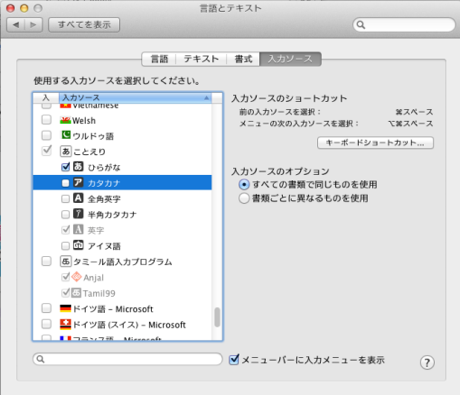Viewport: 460px width, 395px height.
Task: Click the ひらがな あ icon
Action: coord(78,166)
